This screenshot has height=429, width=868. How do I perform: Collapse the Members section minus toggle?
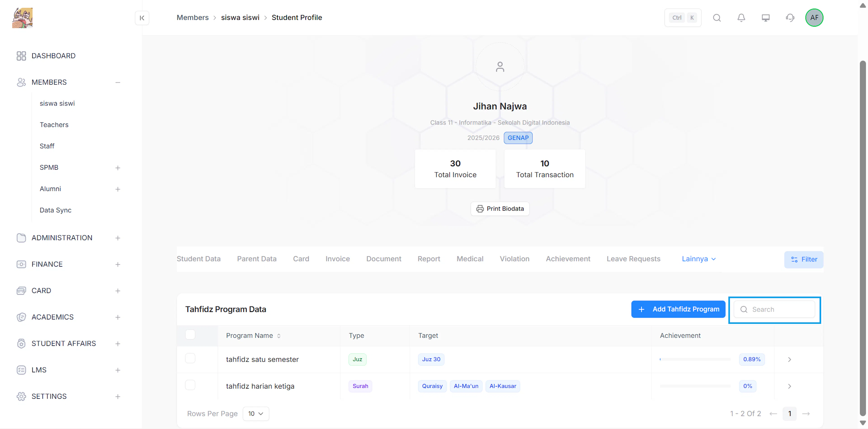tap(118, 82)
